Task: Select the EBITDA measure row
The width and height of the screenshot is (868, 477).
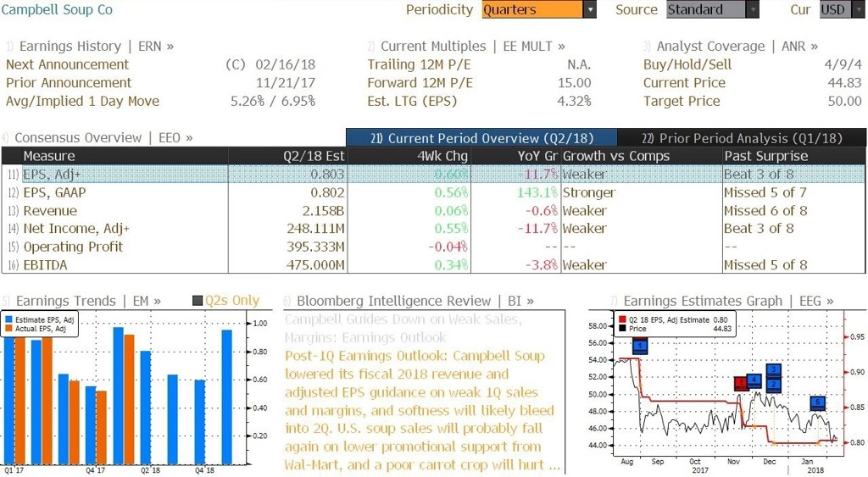Action: 433,265
